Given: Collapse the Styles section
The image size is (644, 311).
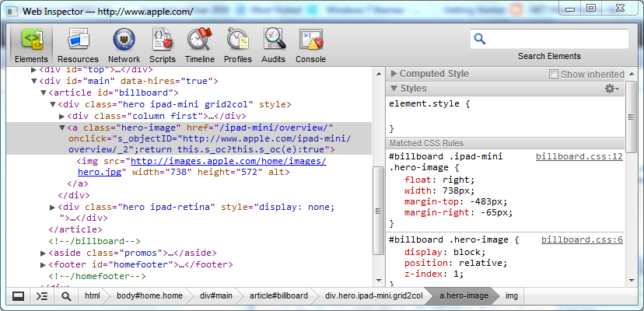Looking at the screenshot, I should click(394, 89).
